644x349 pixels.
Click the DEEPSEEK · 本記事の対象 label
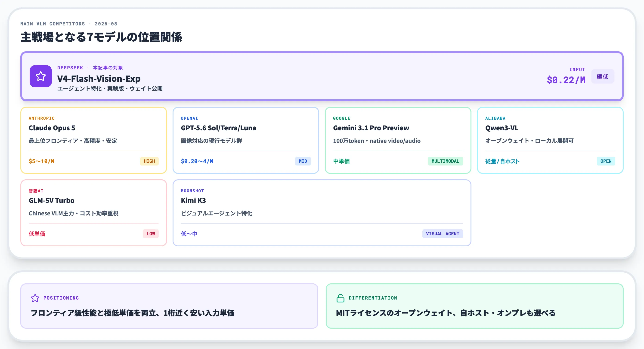tap(90, 68)
